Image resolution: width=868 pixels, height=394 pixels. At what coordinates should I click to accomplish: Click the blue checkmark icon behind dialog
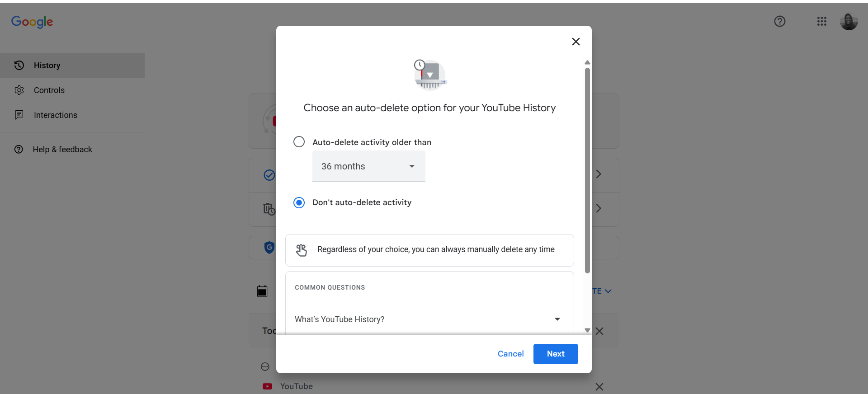(x=269, y=175)
